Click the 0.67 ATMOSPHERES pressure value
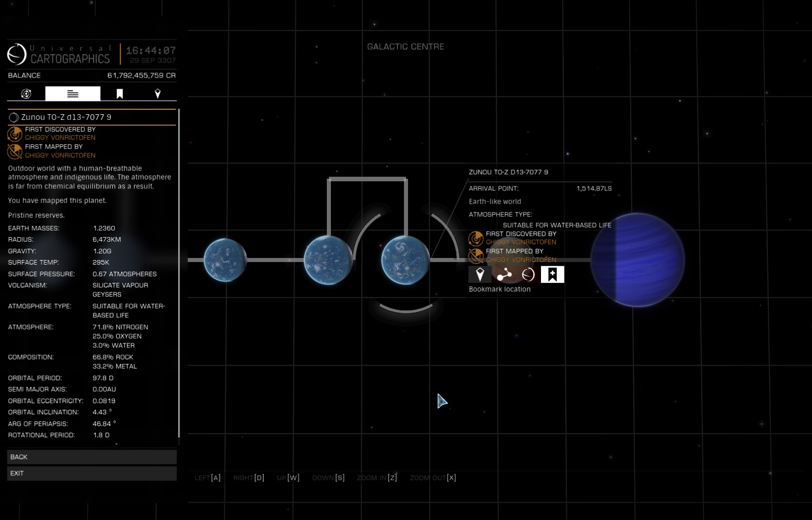 (x=125, y=274)
